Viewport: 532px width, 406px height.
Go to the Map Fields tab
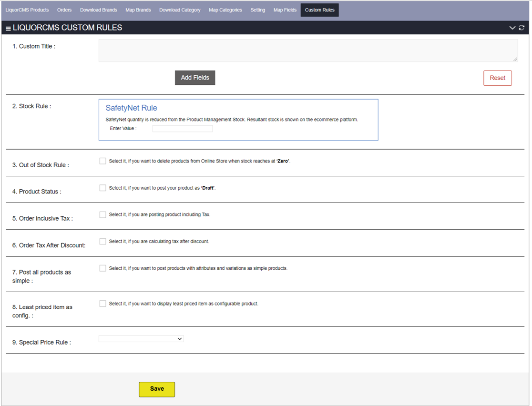[x=285, y=10]
